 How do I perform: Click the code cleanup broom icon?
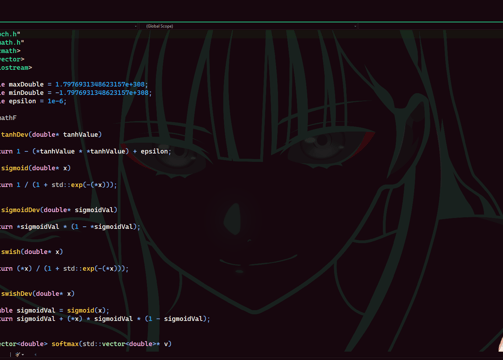pyautogui.click(x=18, y=355)
